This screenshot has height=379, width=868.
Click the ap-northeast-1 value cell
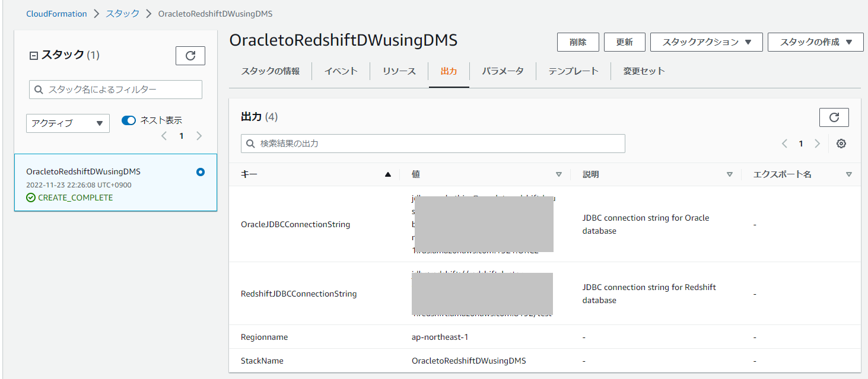point(440,337)
